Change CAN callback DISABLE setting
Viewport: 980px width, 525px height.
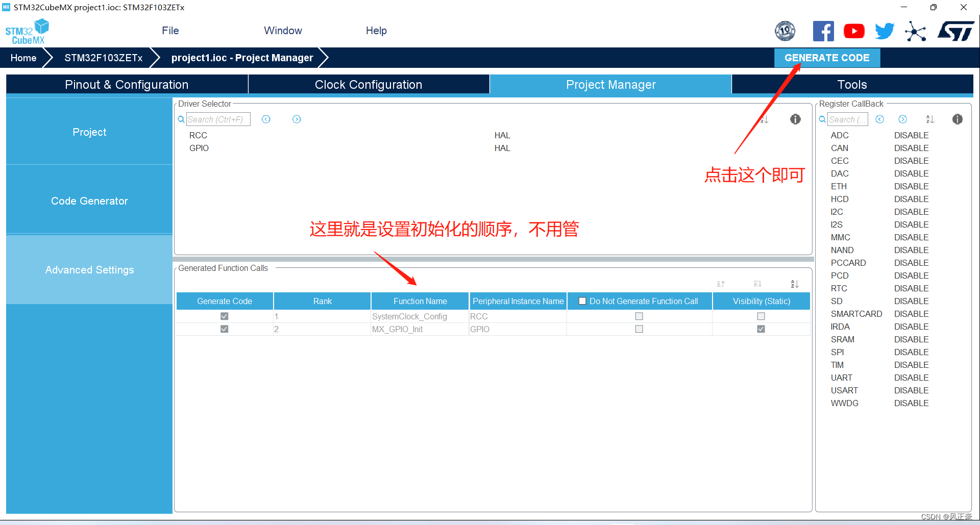click(911, 148)
